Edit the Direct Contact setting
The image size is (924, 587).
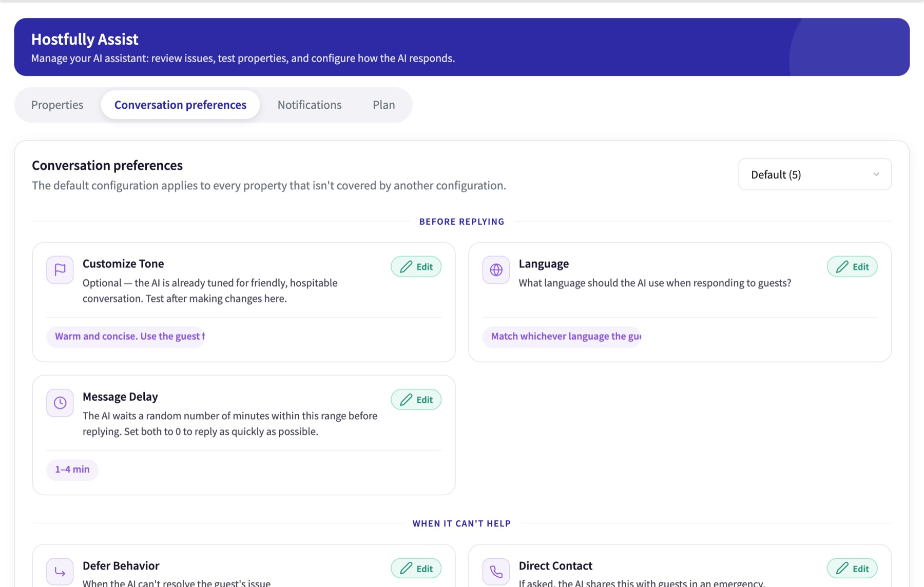pos(852,569)
